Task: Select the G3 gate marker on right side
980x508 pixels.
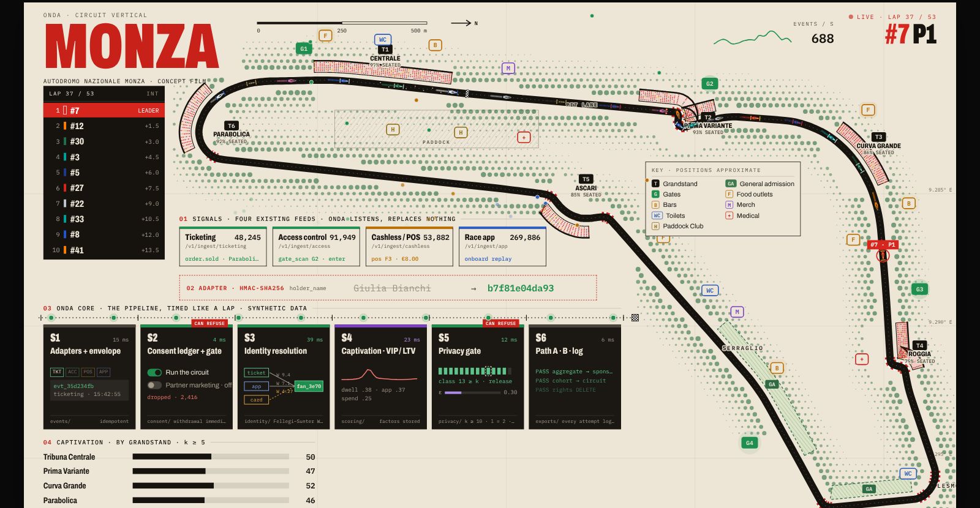Action: [919, 289]
